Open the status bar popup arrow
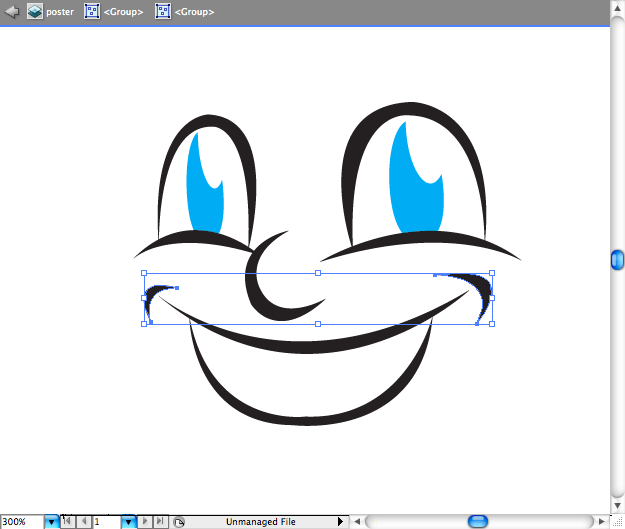This screenshot has height=529, width=625. (x=340, y=521)
